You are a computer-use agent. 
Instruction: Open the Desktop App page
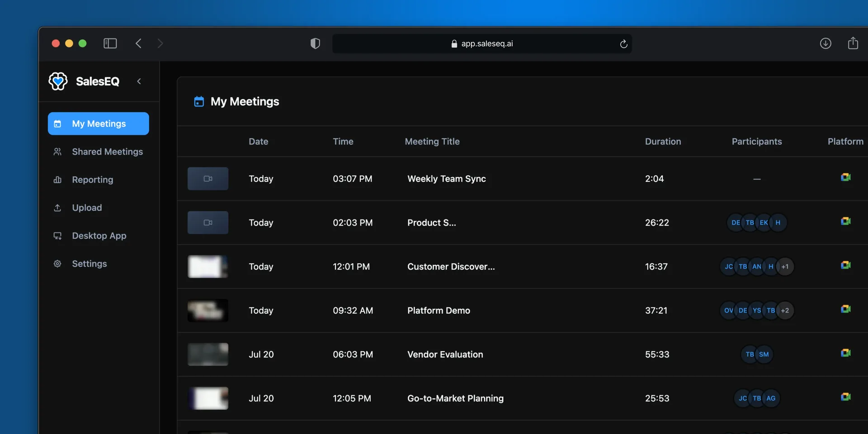(99, 236)
